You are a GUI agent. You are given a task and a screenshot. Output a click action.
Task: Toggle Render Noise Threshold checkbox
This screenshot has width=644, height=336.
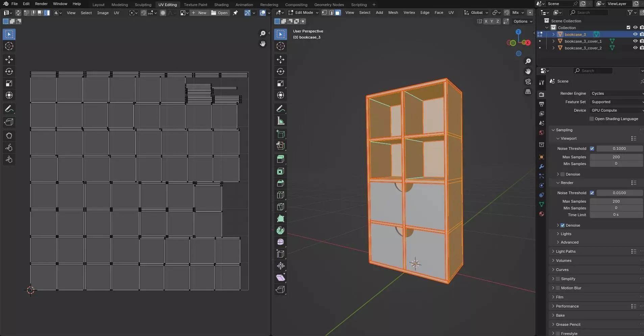pos(592,193)
